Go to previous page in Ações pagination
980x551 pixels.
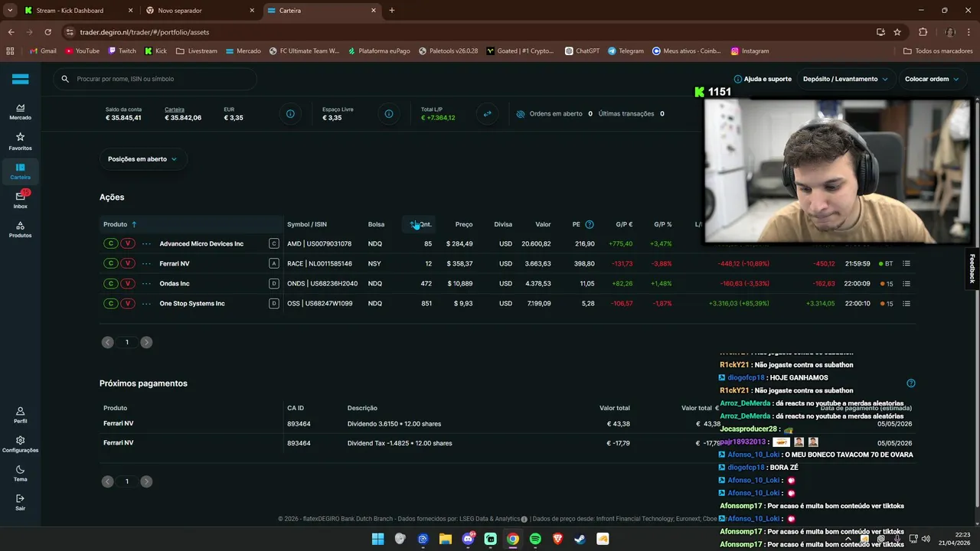tap(108, 342)
